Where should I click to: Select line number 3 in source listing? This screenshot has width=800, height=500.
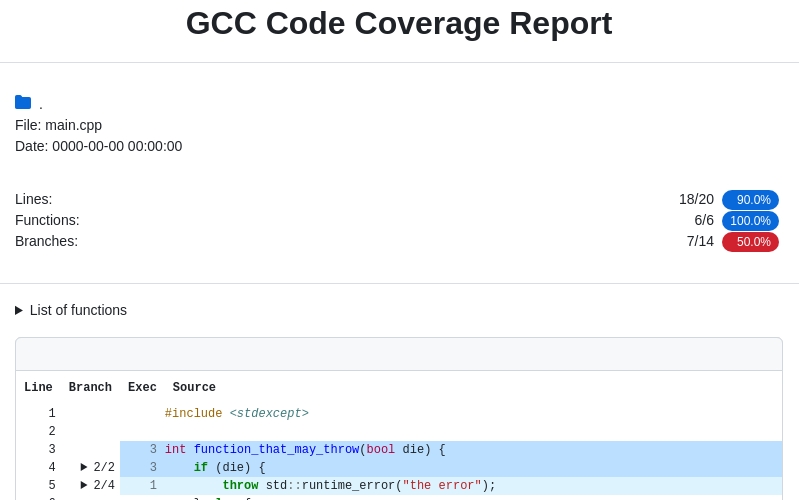tap(52, 449)
